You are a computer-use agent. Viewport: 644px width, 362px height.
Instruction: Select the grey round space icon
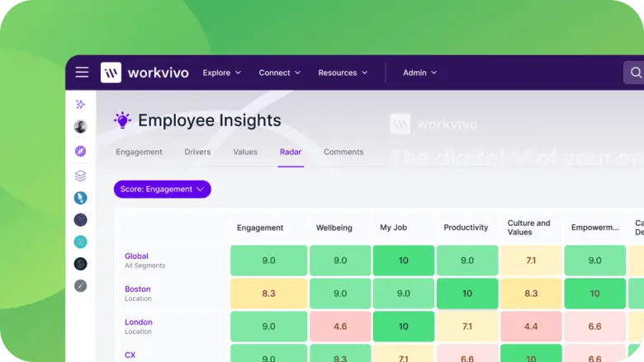[81, 286]
